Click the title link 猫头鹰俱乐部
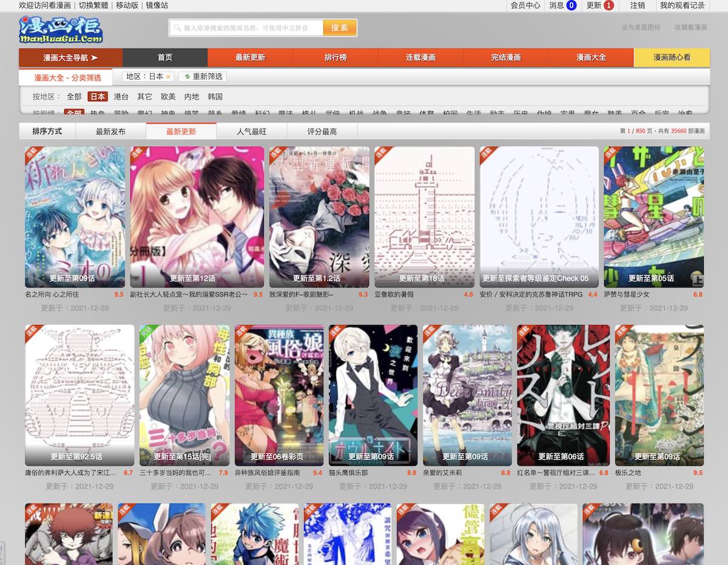This screenshot has width=728, height=565. (x=348, y=473)
